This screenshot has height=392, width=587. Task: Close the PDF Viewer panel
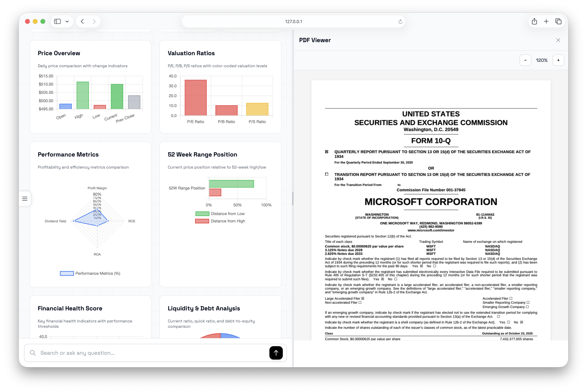click(x=558, y=40)
